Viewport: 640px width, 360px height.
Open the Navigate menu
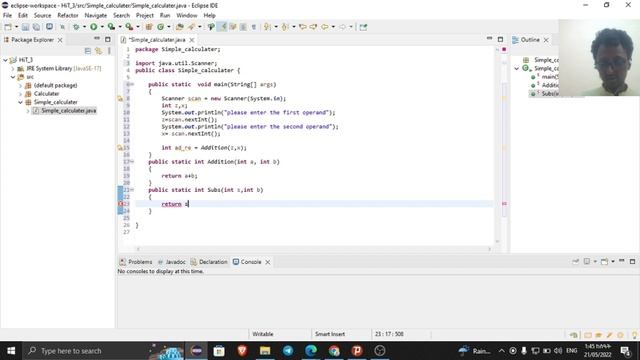[x=96, y=15]
